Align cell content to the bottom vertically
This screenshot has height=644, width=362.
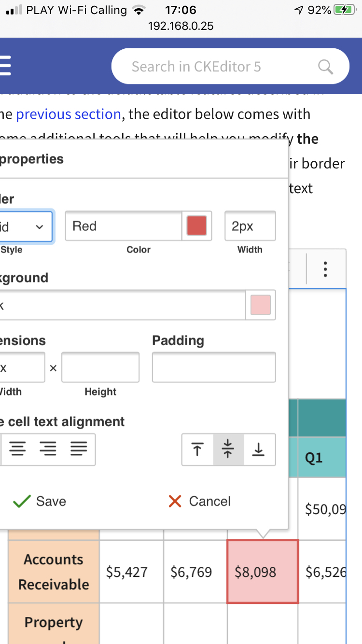259,449
